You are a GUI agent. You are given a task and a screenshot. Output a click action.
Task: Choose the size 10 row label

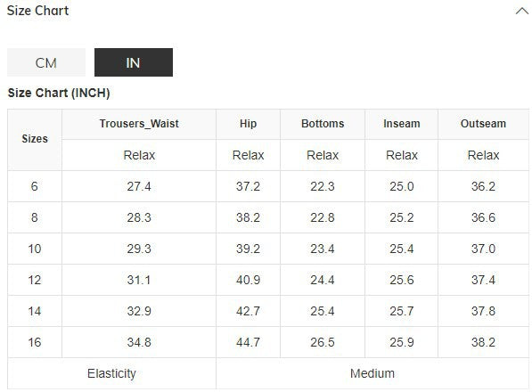pos(35,249)
